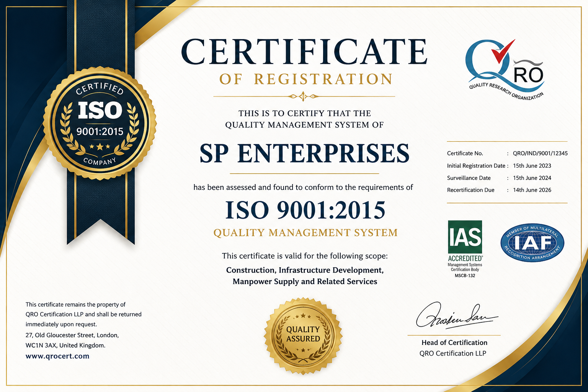This screenshot has width=588, height=392.
Task: Select the SP ENTERPRISES company name
Action: point(304,154)
